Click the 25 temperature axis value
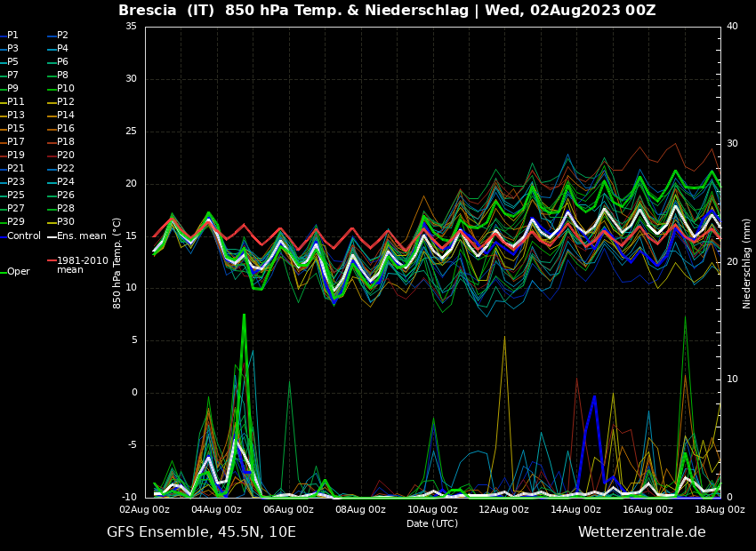The width and height of the screenshot is (756, 551). point(131,132)
